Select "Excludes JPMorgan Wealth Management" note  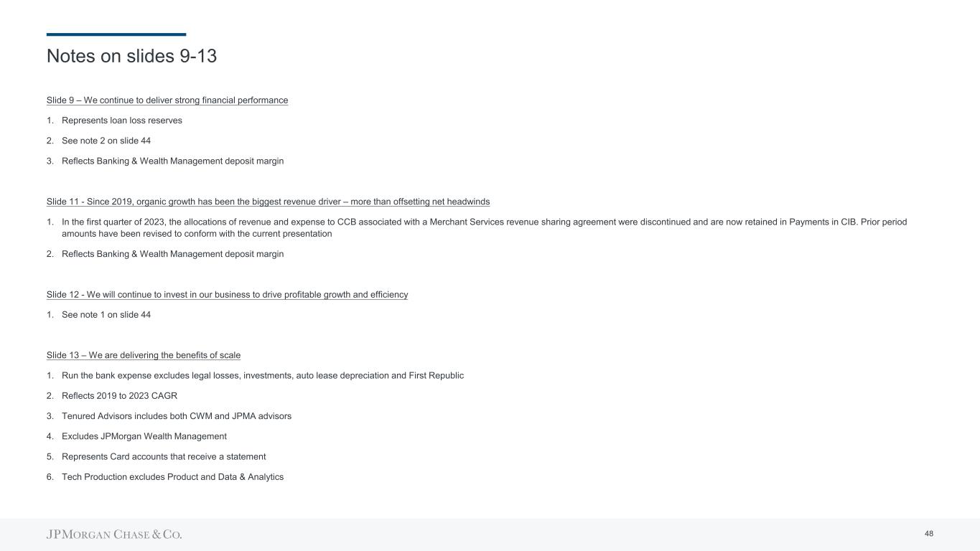pos(144,436)
